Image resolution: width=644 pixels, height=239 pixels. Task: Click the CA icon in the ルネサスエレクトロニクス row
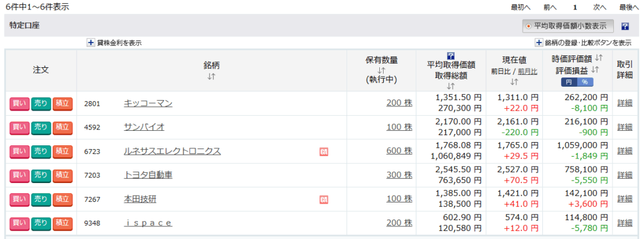(x=324, y=152)
